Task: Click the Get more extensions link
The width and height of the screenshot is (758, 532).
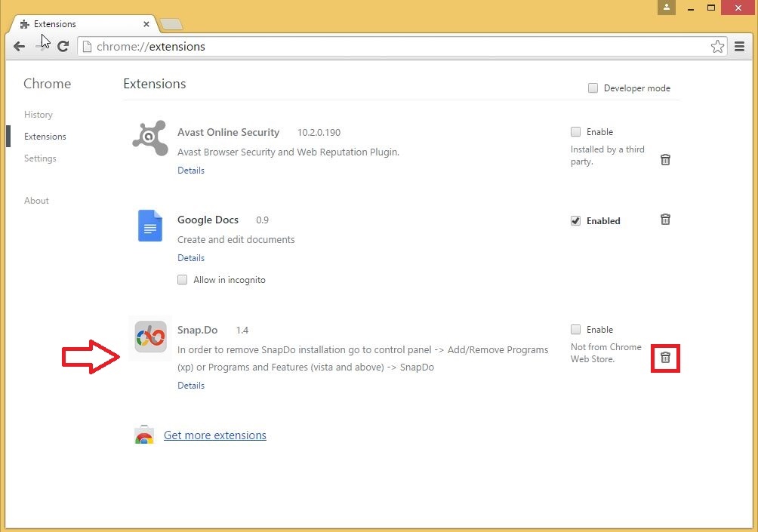Action: (214, 435)
